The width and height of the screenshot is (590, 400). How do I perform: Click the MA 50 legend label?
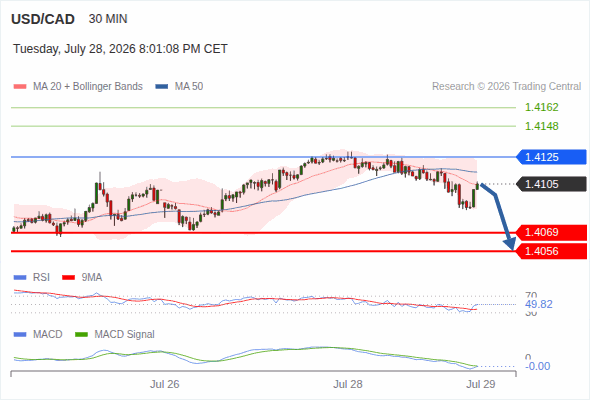click(189, 87)
